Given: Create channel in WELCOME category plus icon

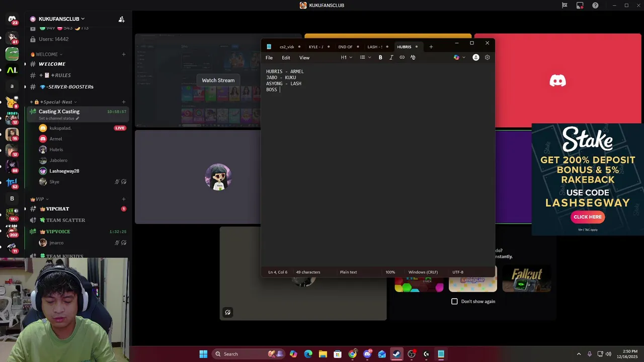Looking at the screenshot, I should click(x=124, y=54).
